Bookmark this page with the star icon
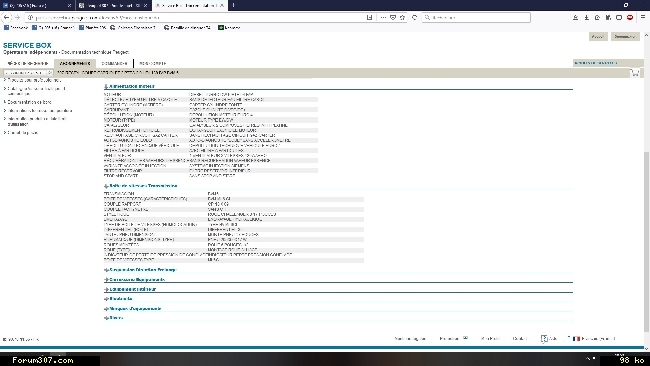 [x=402, y=17]
